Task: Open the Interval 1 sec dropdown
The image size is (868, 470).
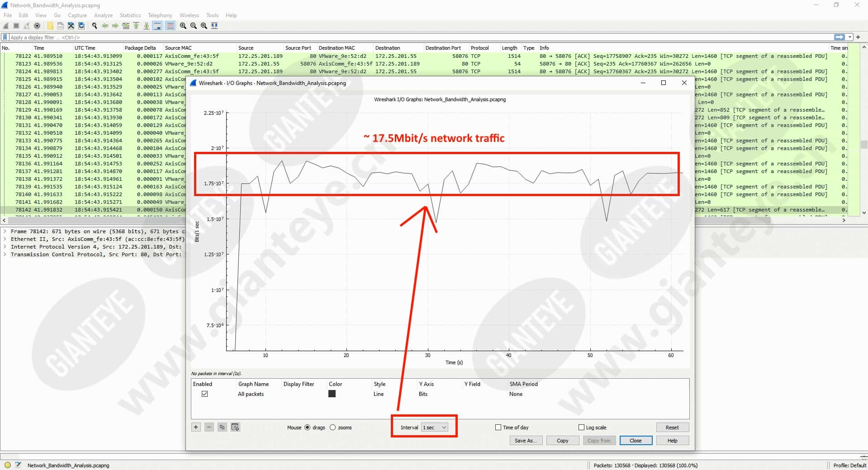Action: point(435,428)
